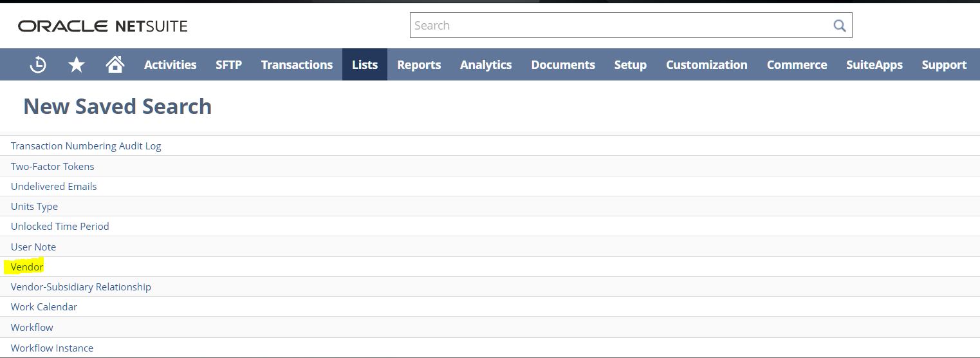Type in the global Search field
Image resolution: width=980 pixels, height=358 pixels.
click(x=618, y=26)
